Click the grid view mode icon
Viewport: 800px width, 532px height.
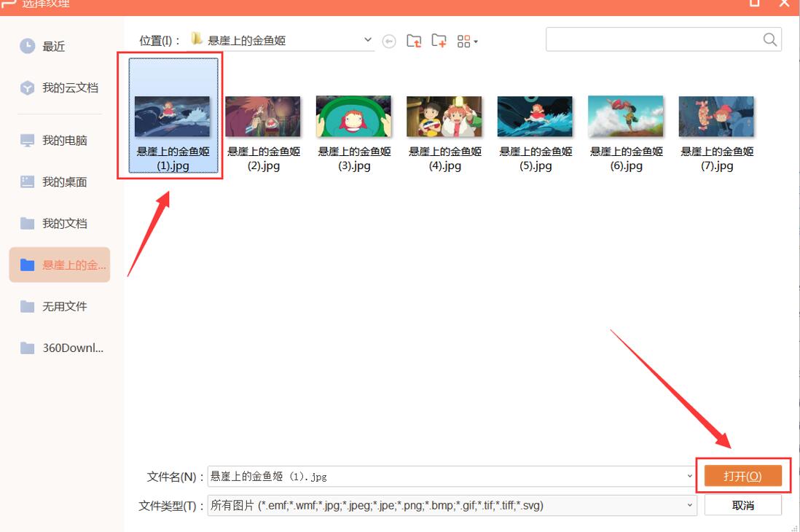click(462, 41)
